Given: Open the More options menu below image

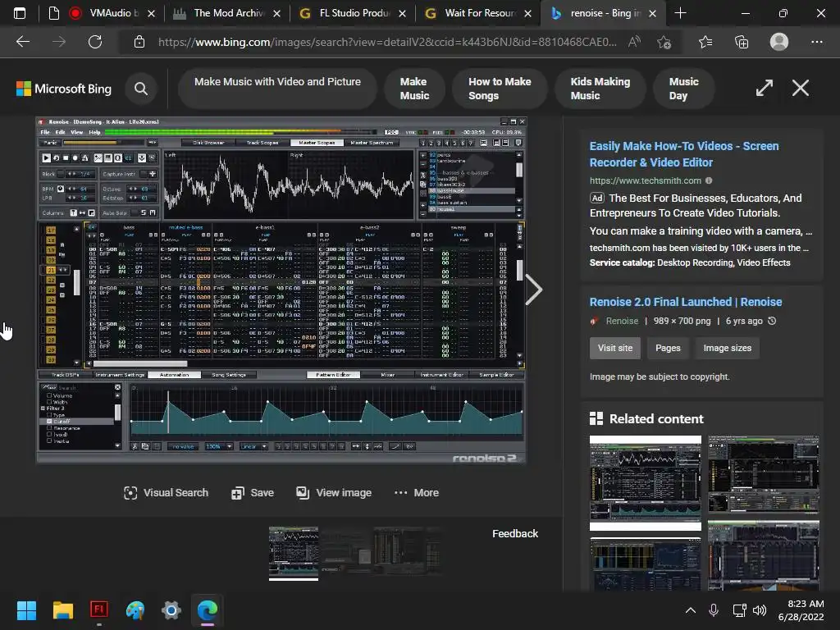Looking at the screenshot, I should (417, 493).
